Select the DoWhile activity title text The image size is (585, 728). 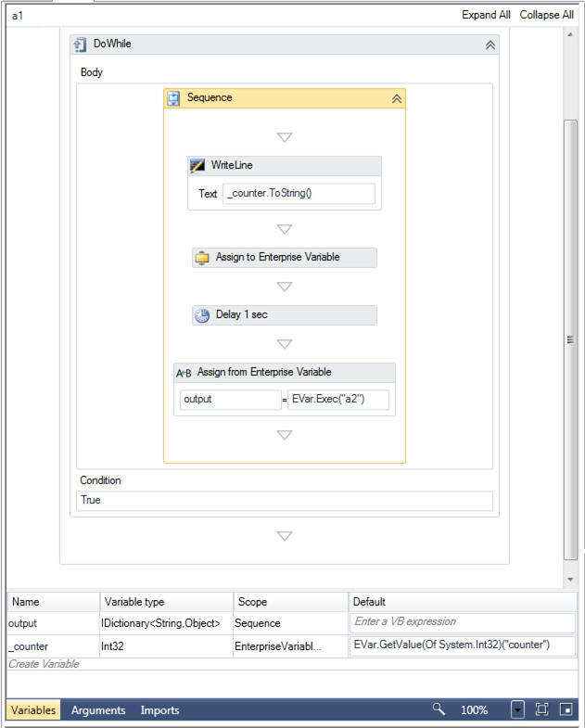(x=112, y=44)
